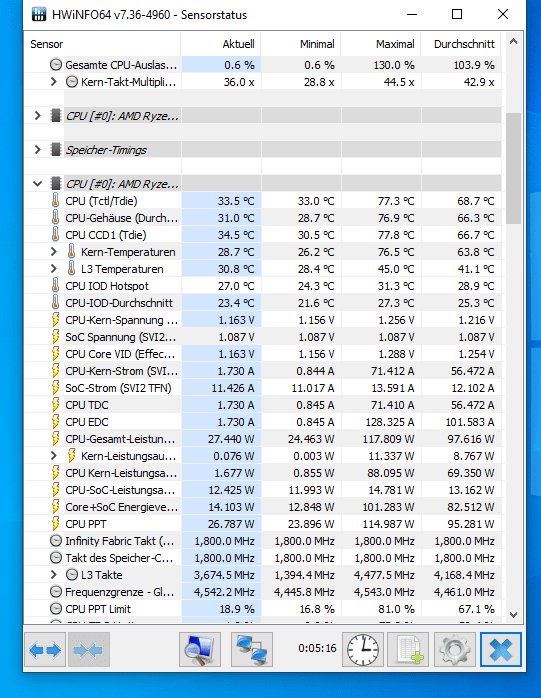
Task: Expand the L3 Takte row
Action: pyautogui.click(x=53, y=575)
